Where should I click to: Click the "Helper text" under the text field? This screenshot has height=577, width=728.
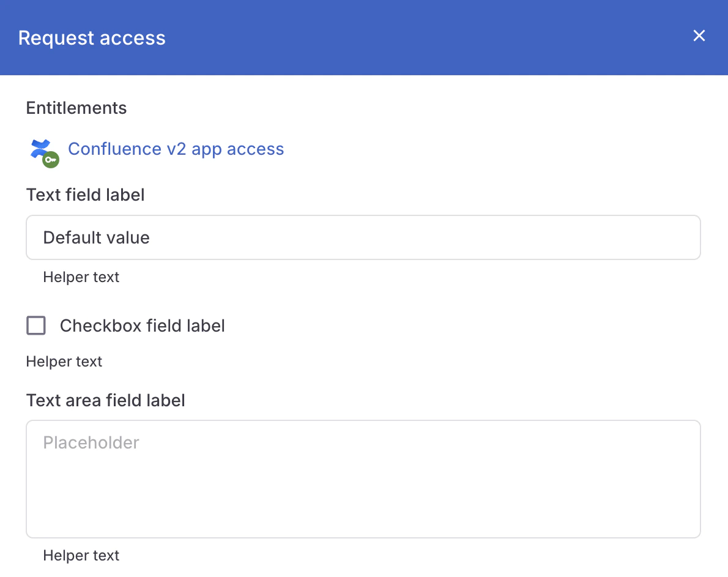(81, 277)
